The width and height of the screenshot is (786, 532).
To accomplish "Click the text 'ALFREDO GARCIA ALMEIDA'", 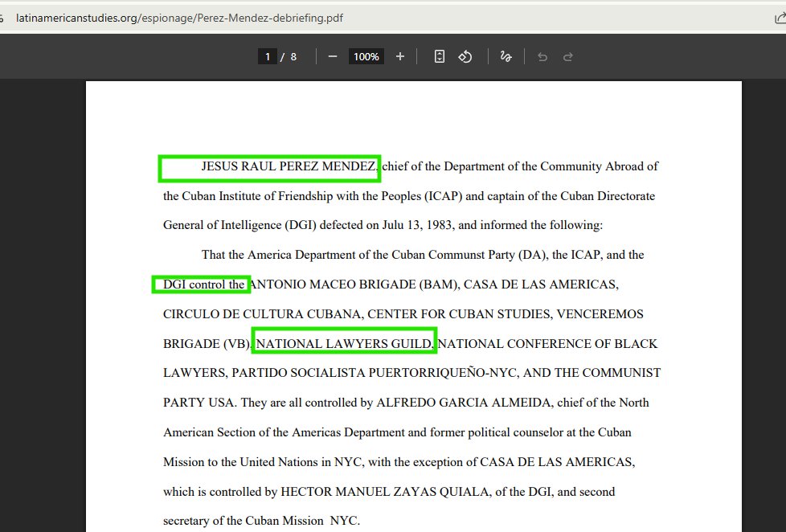I will (x=463, y=403).
